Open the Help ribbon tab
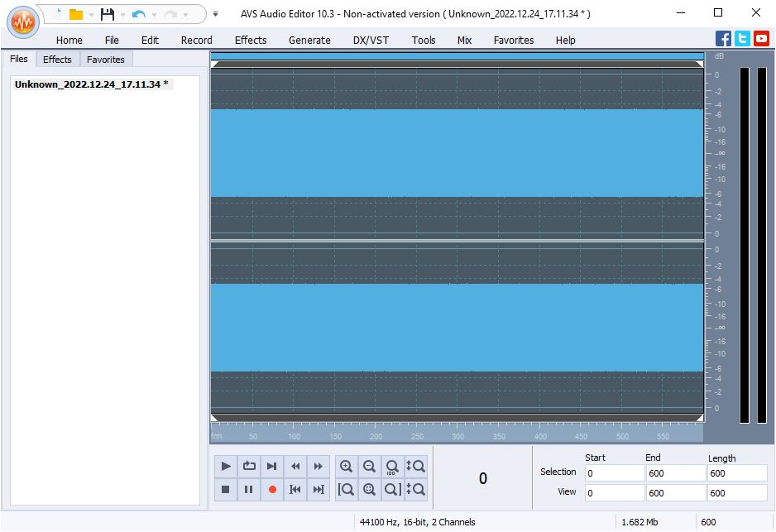 point(565,40)
